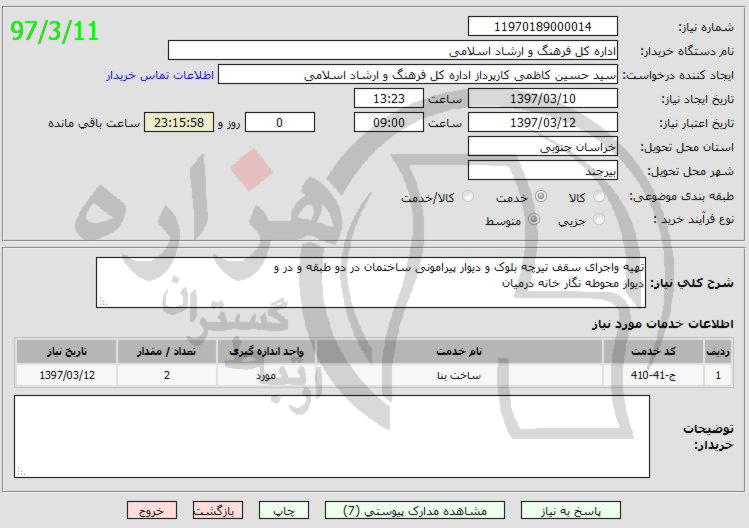Image resolution: width=749 pixels, height=528 pixels.
Task: Choose the متوسط purchase type radio
Action: click(534, 220)
